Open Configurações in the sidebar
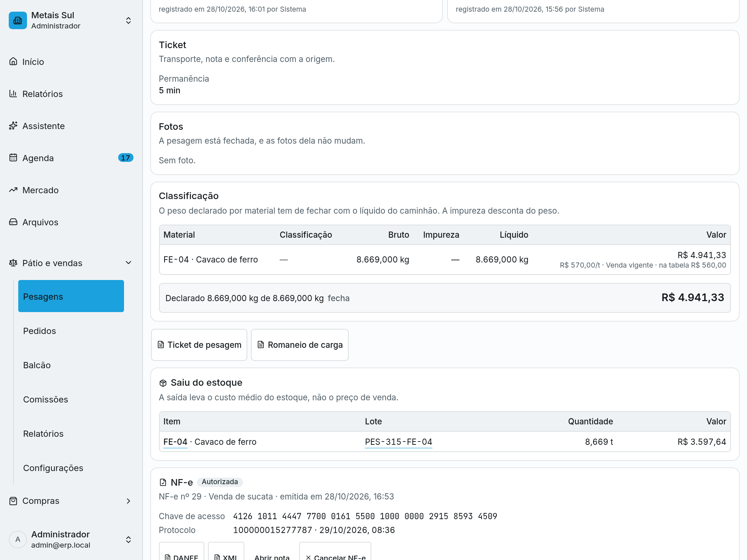The image size is (747, 560). coord(71,468)
